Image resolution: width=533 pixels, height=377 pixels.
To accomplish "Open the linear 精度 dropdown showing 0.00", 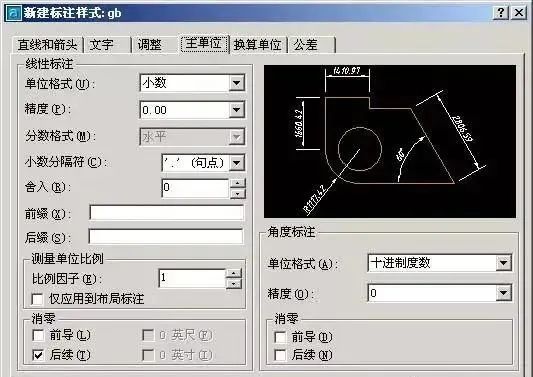I will click(x=192, y=110).
